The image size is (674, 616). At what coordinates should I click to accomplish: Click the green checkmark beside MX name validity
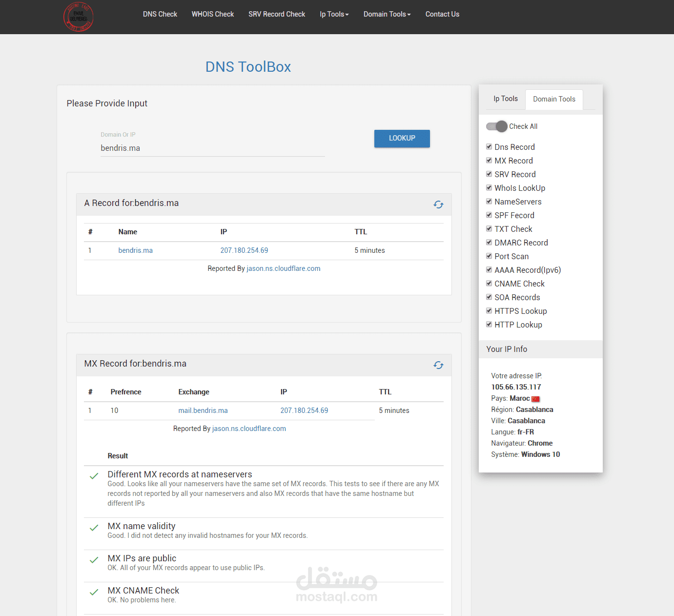94,528
